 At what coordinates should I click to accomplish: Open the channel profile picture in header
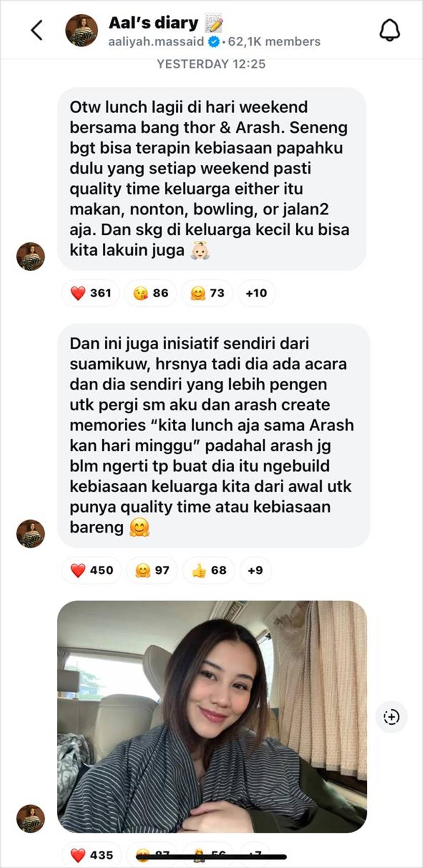[82, 30]
